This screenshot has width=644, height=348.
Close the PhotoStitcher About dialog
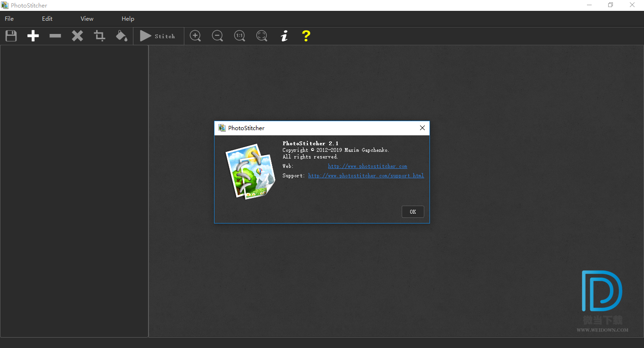pos(422,128)
